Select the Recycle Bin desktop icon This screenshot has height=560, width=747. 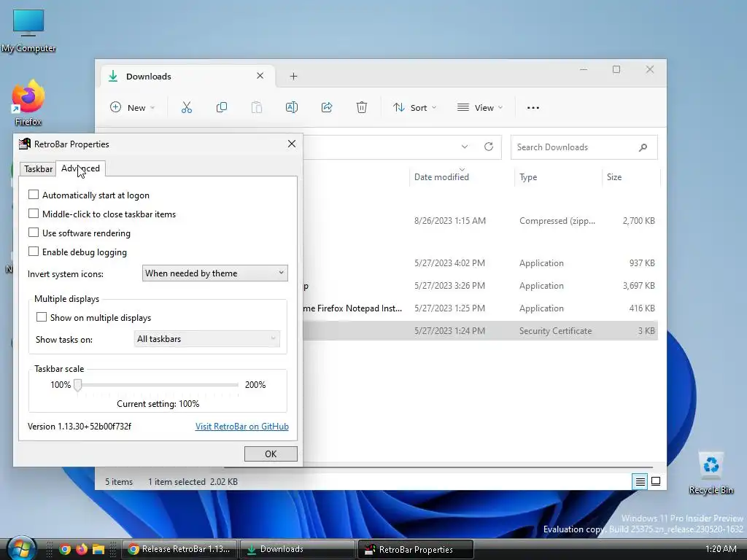[711, 473]
